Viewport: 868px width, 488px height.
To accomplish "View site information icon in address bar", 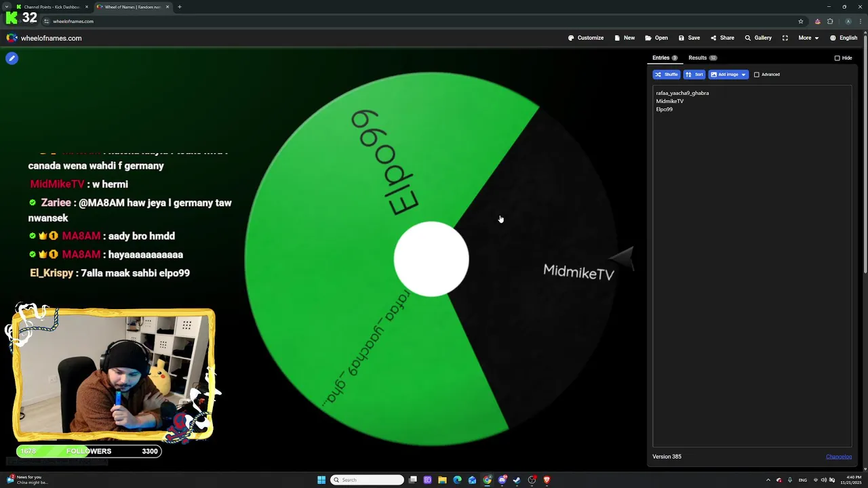I will click(x=47, y=21).
